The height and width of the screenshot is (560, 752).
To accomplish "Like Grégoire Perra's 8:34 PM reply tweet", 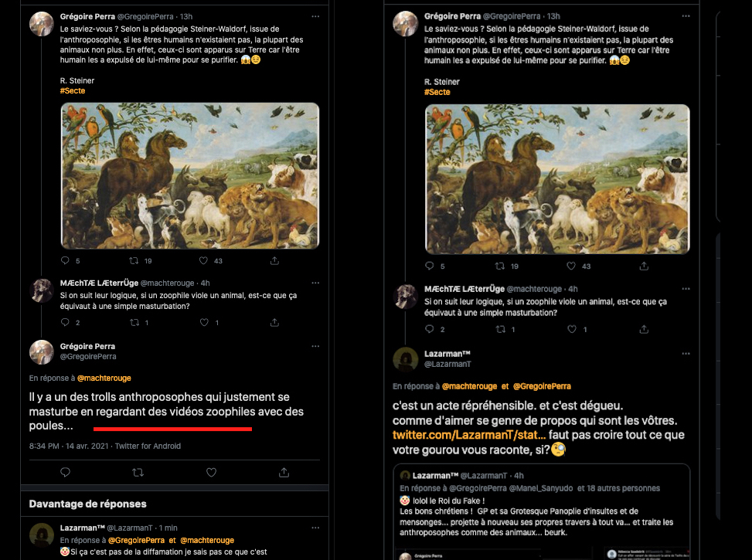I will coord(211,471).
